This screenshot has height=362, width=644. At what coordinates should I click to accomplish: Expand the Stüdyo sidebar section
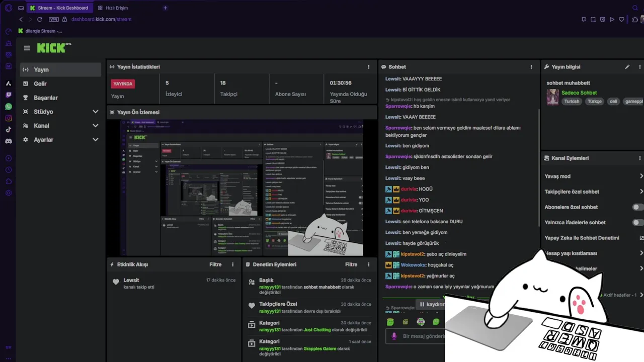pos(95,112)
